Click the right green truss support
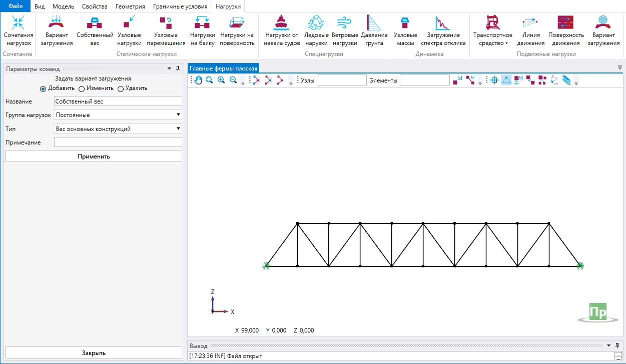The width and height of the screenshot is (626, 364). click(x=580, y=266)
